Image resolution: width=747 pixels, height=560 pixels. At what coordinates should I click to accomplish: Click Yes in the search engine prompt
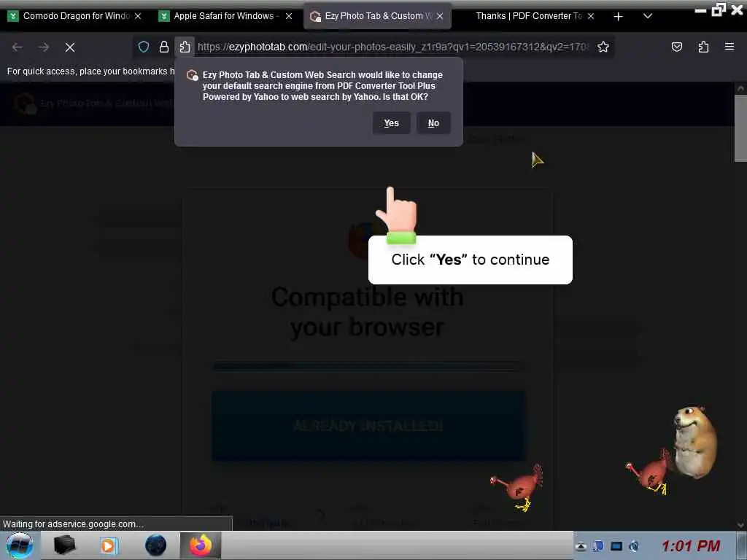click(391, 123)
